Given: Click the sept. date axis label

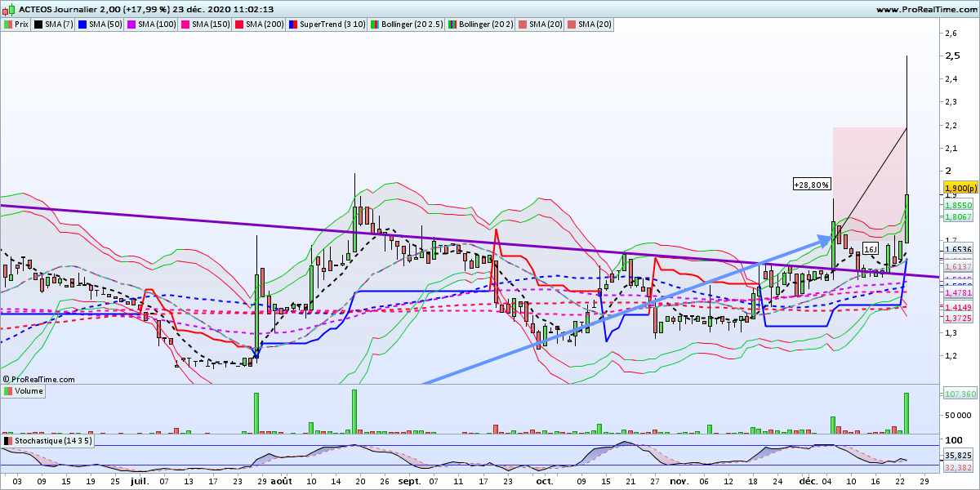Looking at the screenshot, I should [x=411, y=482].
